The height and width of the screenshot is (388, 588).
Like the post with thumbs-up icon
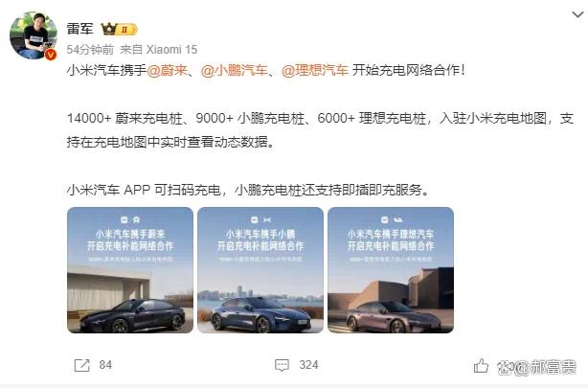481,365
